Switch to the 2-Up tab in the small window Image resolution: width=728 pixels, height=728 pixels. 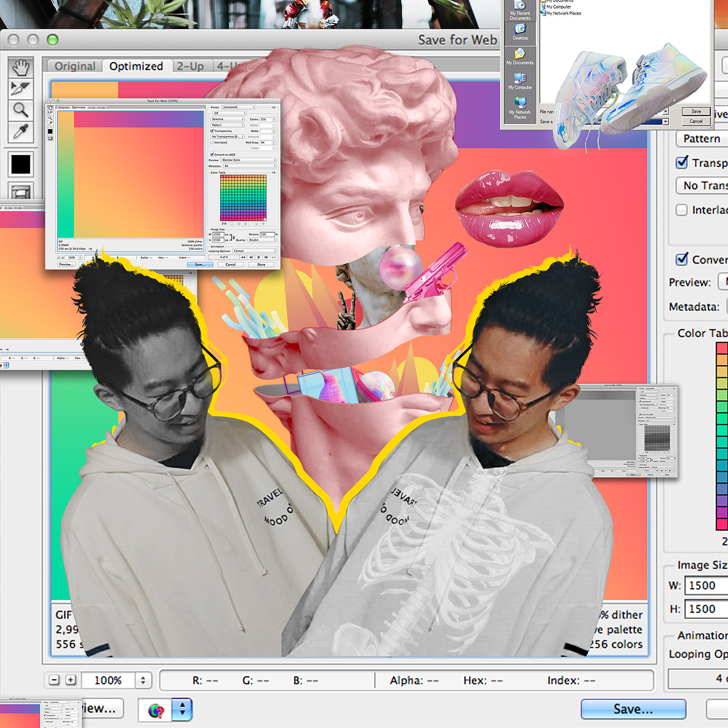92,107
